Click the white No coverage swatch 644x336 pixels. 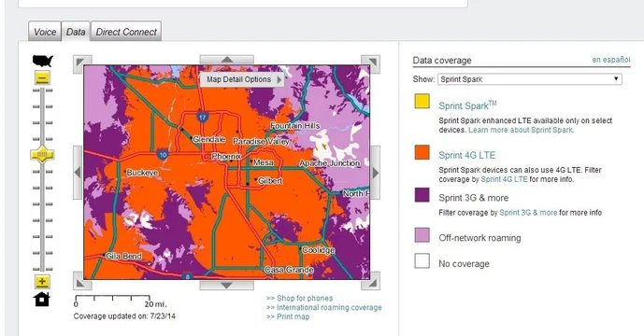[422, 260]
